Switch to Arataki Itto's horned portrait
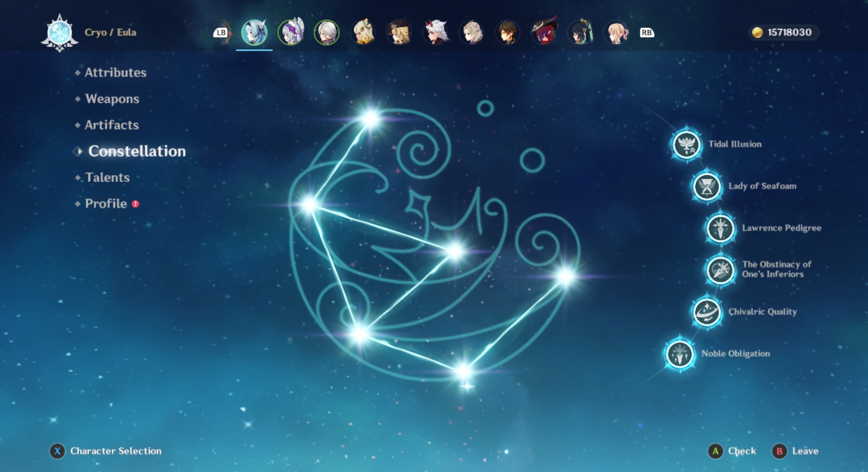The height and width of the screenshot is (472, 868). [x=436, y=32]
